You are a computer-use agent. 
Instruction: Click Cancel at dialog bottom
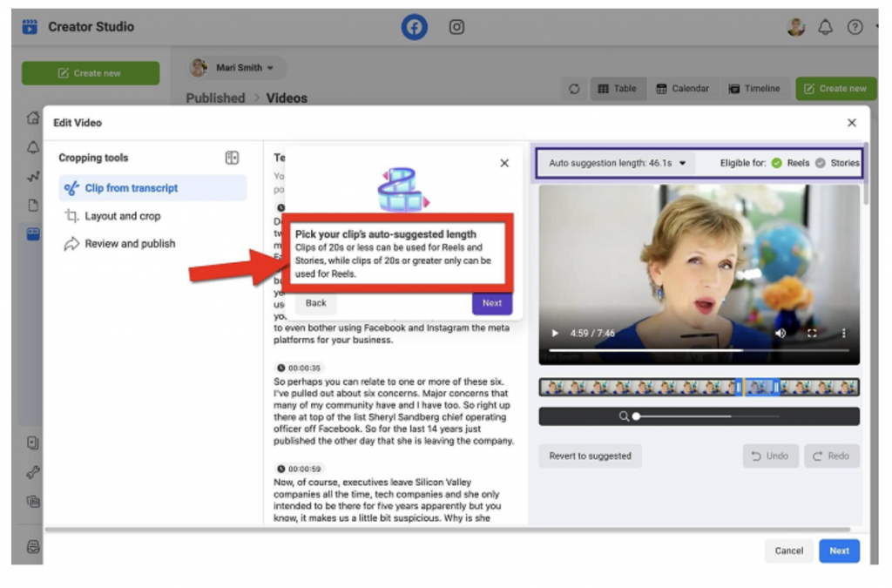pos(788,551)
